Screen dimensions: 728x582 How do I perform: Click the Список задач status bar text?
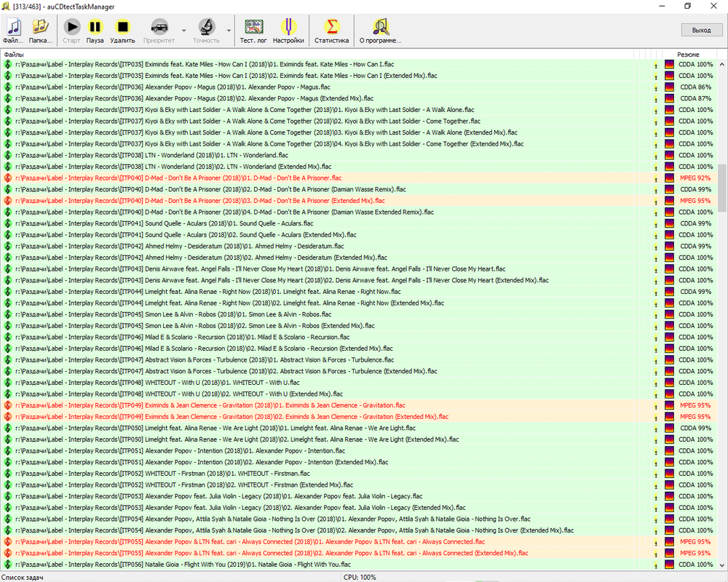tap(23, 578)
